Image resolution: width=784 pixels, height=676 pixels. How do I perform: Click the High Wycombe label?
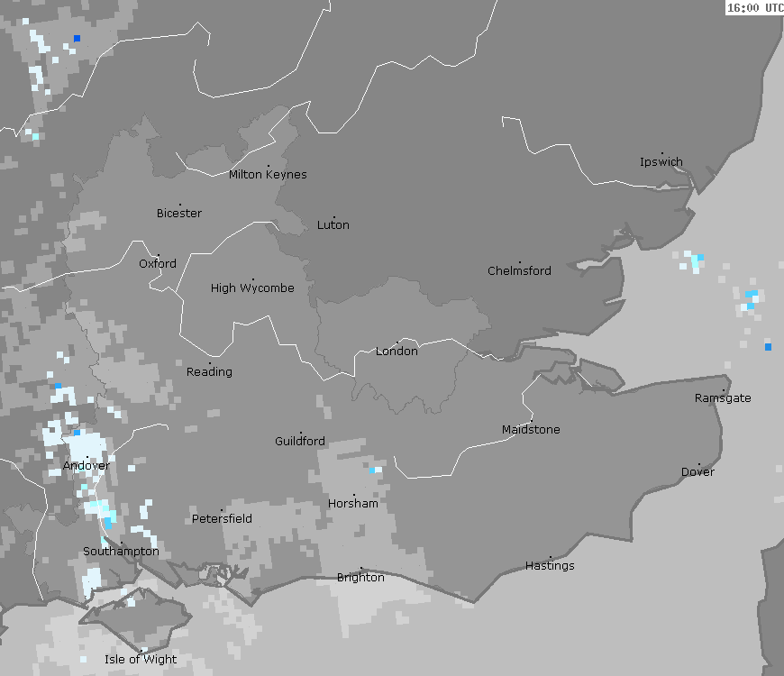click(252, 288)
